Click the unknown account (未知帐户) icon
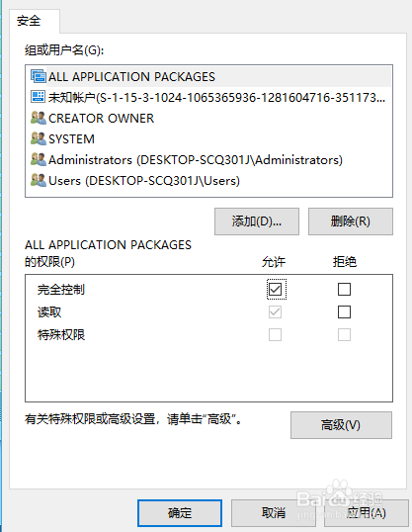 (38, 97)
